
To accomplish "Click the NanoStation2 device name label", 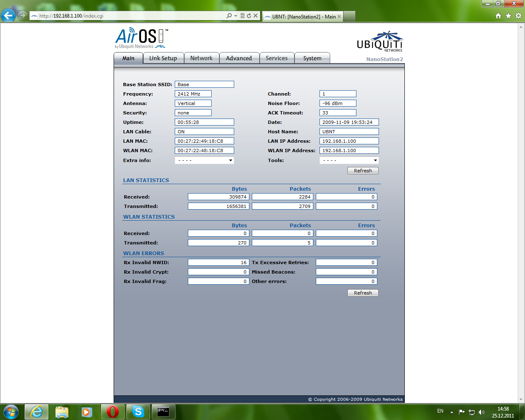I will click(385, 59).
